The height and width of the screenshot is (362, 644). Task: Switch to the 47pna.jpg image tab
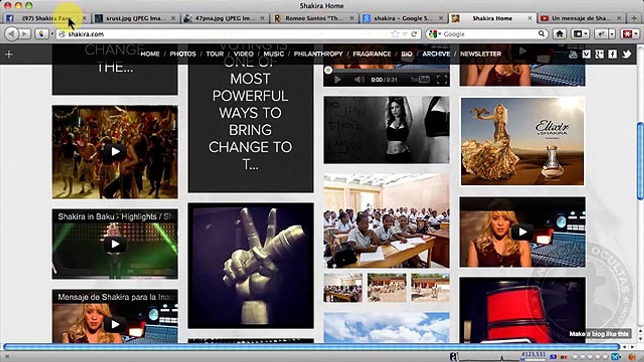pyautogui.click(x=224, y=18)
